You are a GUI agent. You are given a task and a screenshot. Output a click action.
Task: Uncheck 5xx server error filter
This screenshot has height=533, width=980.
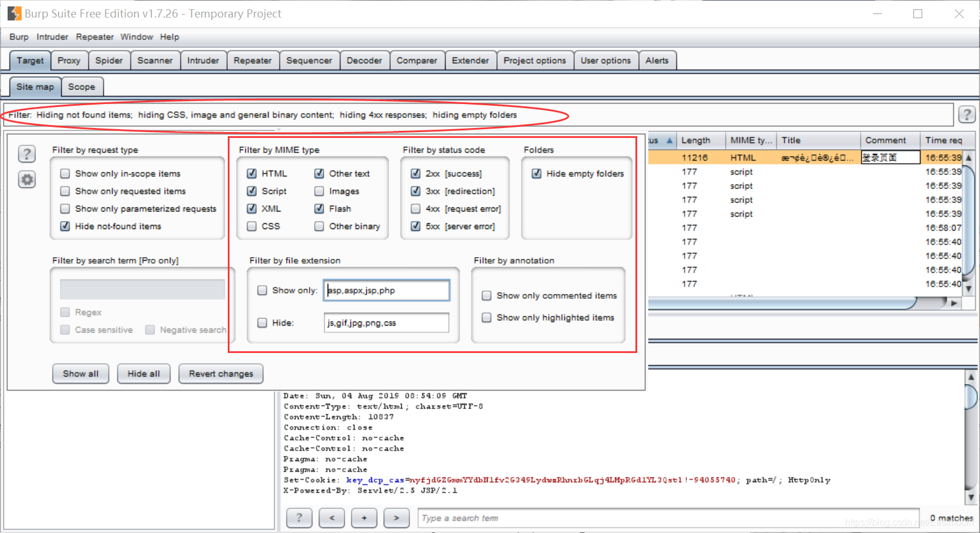[416, 226]
